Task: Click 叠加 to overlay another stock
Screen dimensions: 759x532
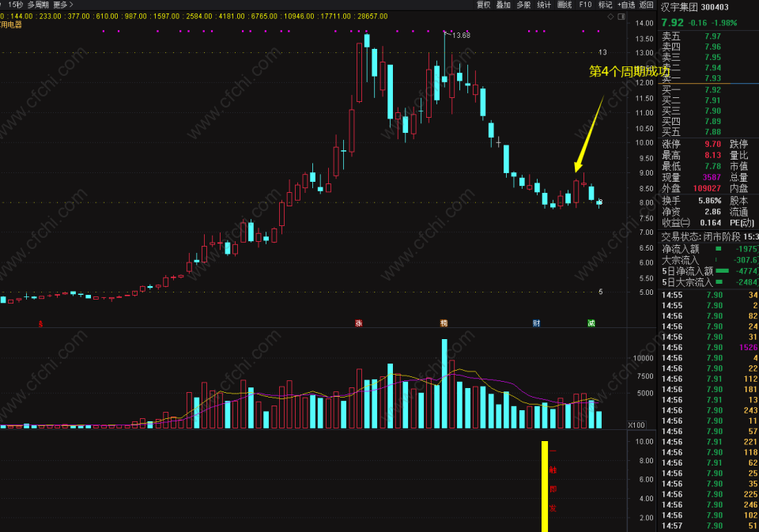Action: 504,5
